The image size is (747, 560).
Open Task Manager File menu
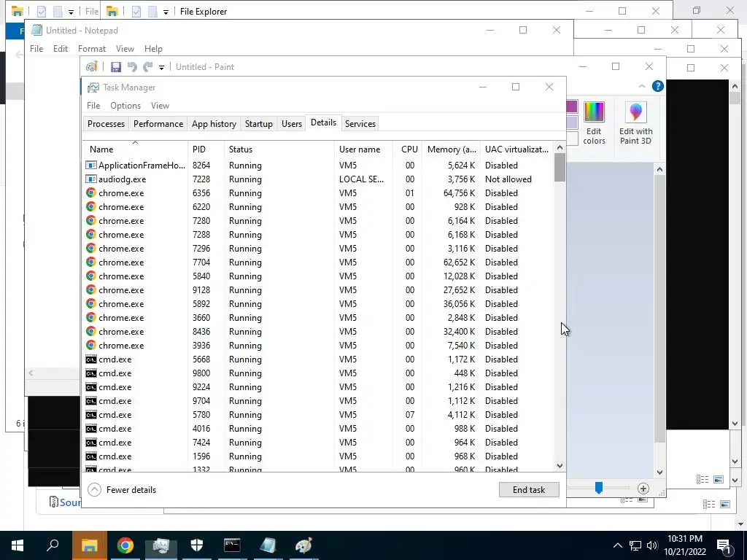click(x=93, y=106)
